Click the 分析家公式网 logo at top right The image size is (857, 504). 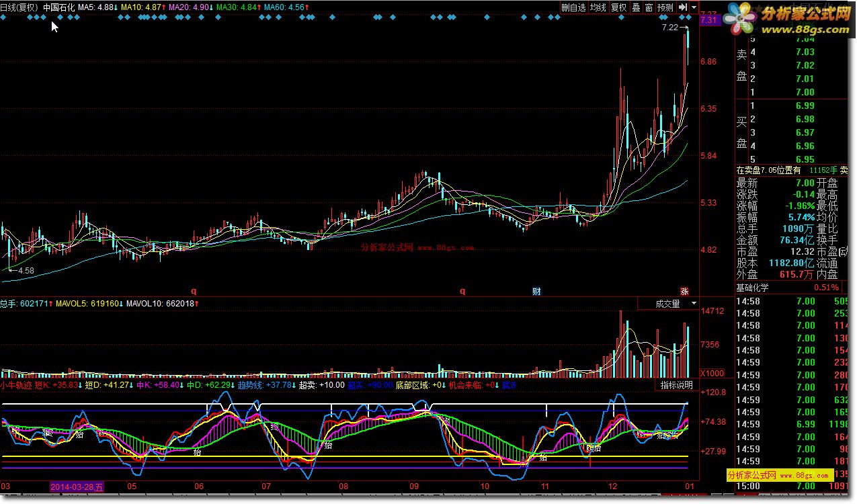point(786,21)
